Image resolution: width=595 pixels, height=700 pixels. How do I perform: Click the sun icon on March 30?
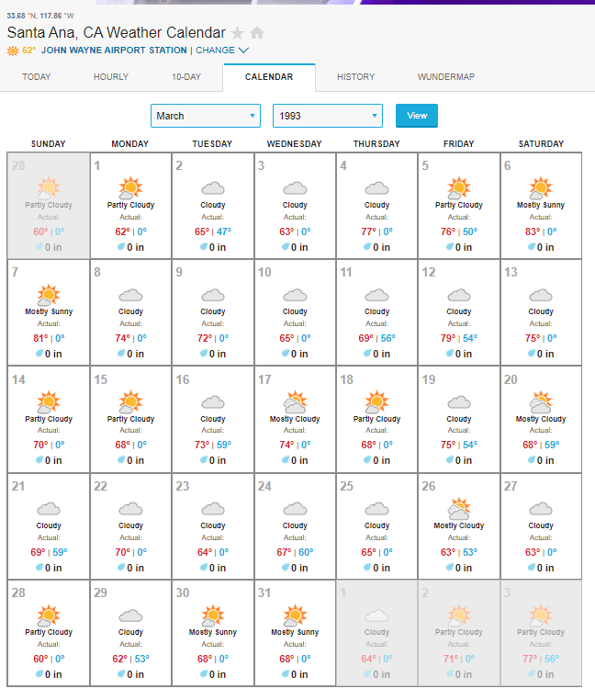212,615
